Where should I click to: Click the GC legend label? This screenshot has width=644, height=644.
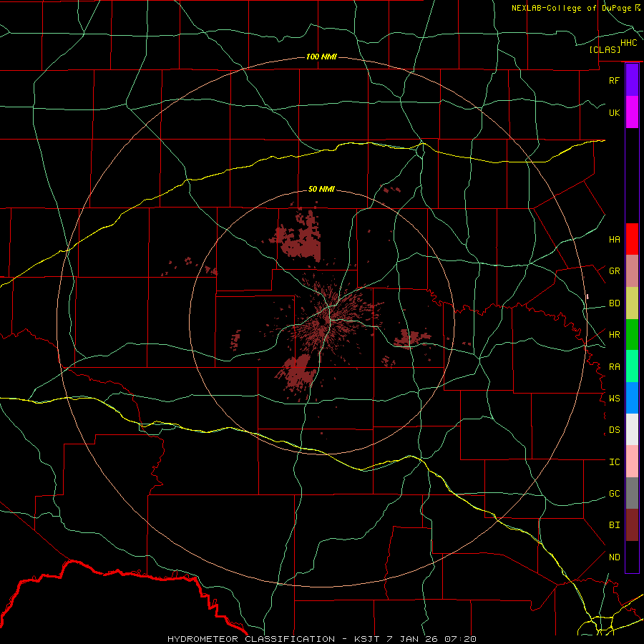pos(614,494)
